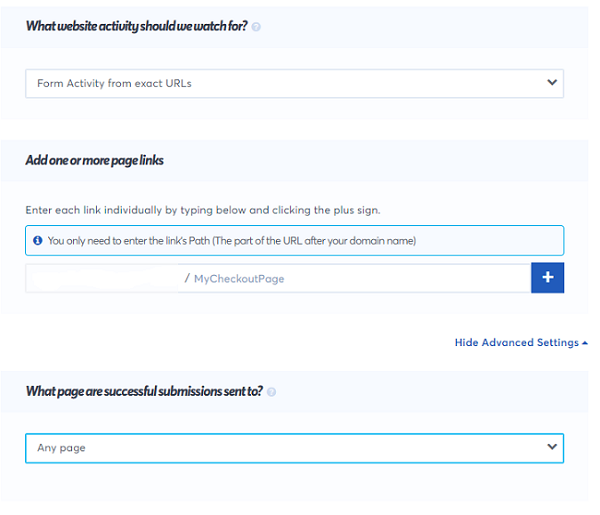Screen dimensions: 600x515
Task: Click 'What page are successful submissions sent to?' heading
Action: point(144,391)
